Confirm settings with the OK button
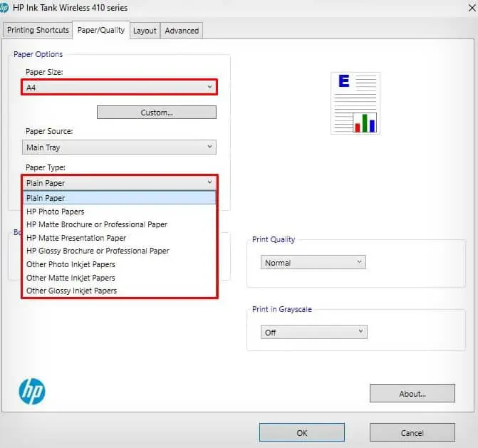 (302, 432)
